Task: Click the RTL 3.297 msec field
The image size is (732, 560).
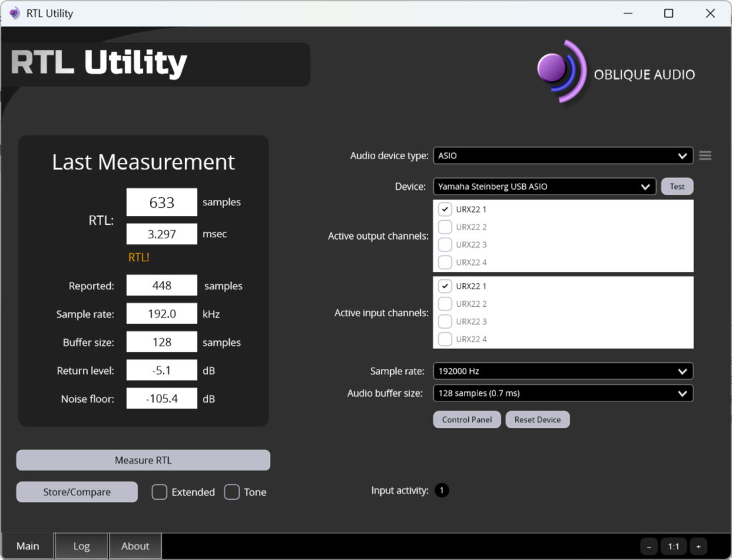Action: click(162, 234)
